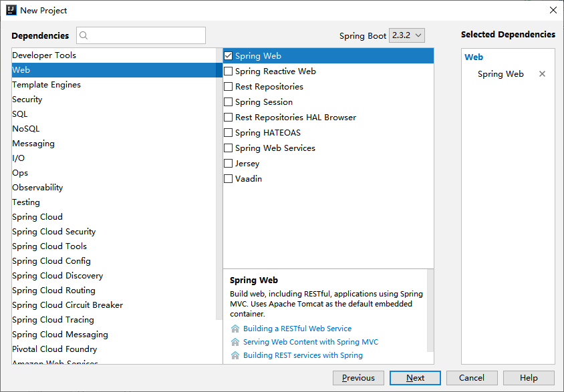Image resolution: width=564 pixels, height=392 pixels.
Task: Check the Spring Reactive Web dependency
Action: [x=228, y=71]
